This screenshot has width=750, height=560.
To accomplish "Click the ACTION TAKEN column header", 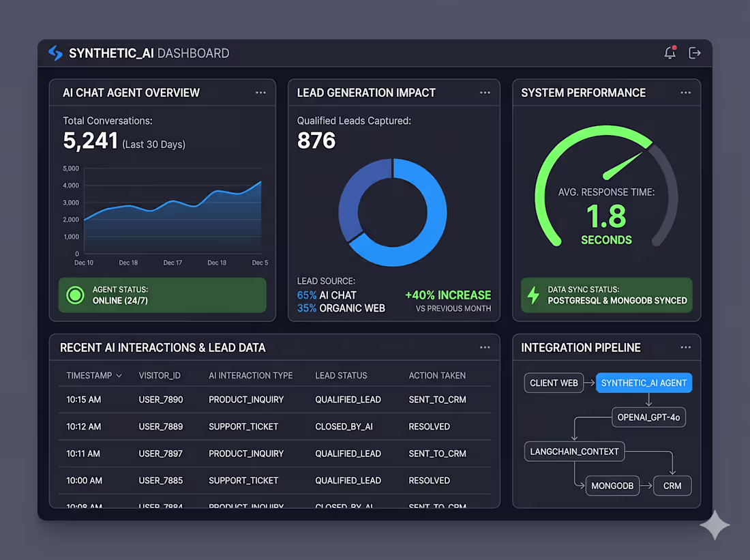I will coord(437,376).
